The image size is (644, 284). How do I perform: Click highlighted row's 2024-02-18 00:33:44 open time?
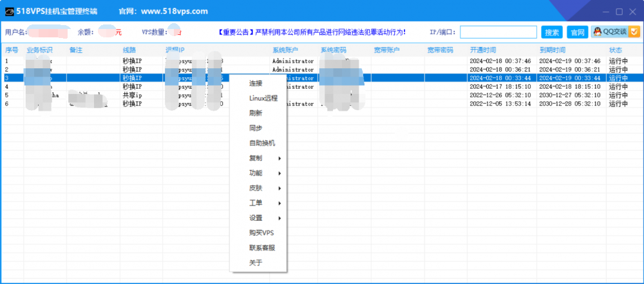pyautogui.click(x=500, y=78)
